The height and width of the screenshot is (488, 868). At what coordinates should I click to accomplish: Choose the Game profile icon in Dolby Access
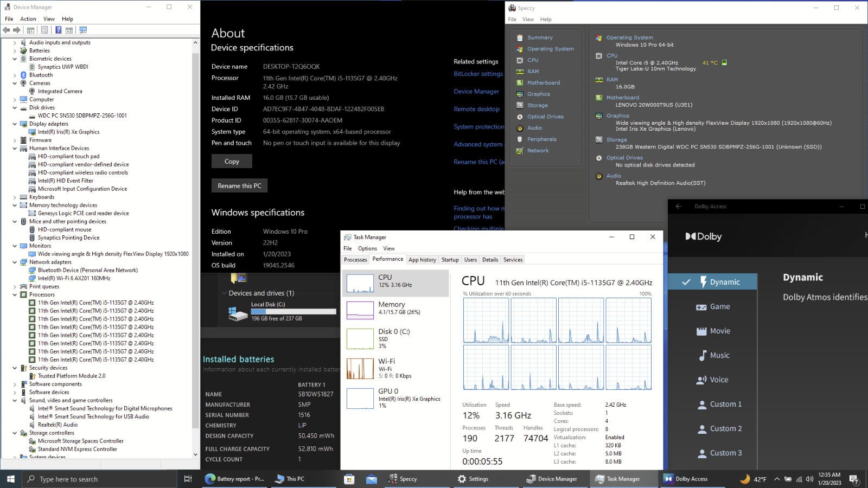(701, 307)
